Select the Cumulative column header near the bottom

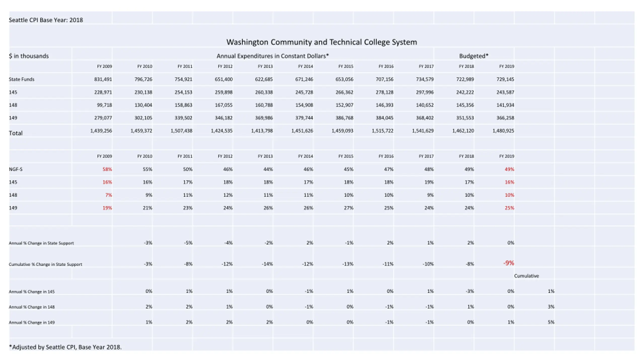click(527, 276)
